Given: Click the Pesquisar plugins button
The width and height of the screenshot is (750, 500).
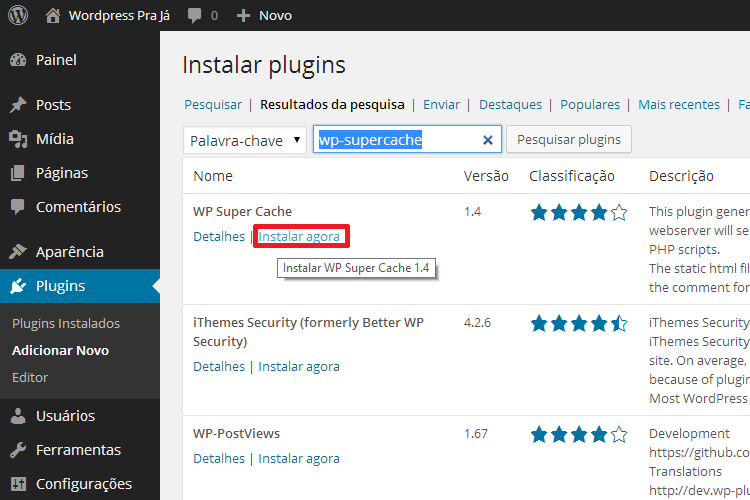Looking at the screenshot, I should [x=569, y=139].
